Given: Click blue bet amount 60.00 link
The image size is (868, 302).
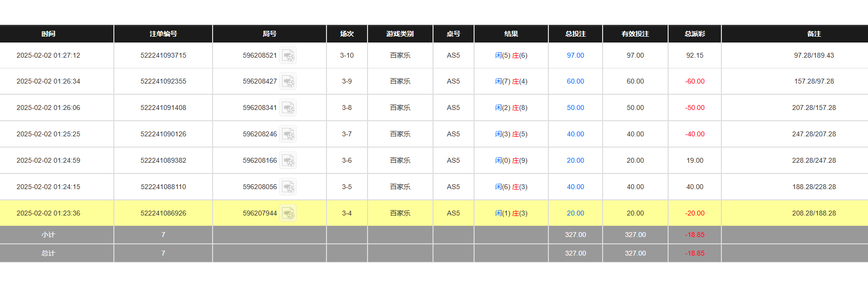Looking at the screenshot, I should pyautogui.click(x=575, y=82).
